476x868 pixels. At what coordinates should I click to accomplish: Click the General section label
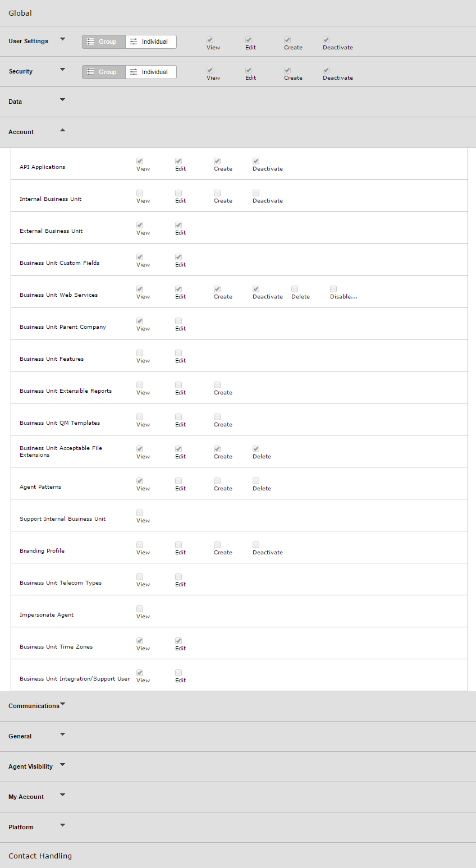(x=20, y=736)
